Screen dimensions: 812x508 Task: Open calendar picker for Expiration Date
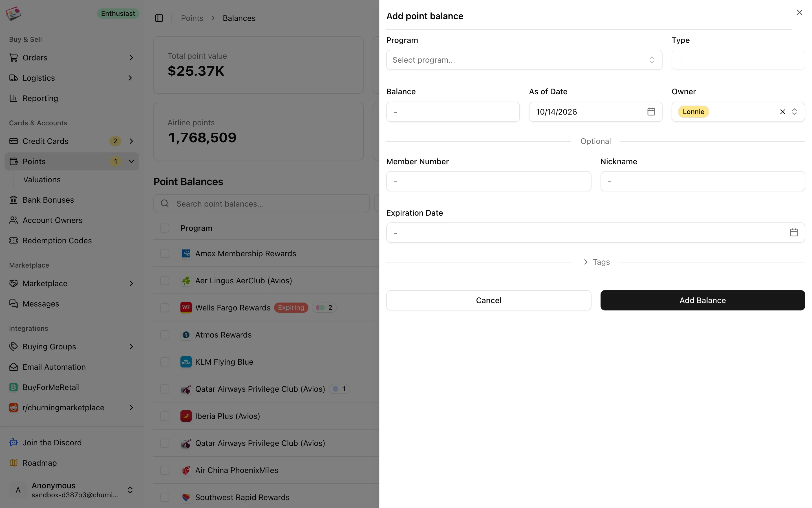[x=794, y=233]
